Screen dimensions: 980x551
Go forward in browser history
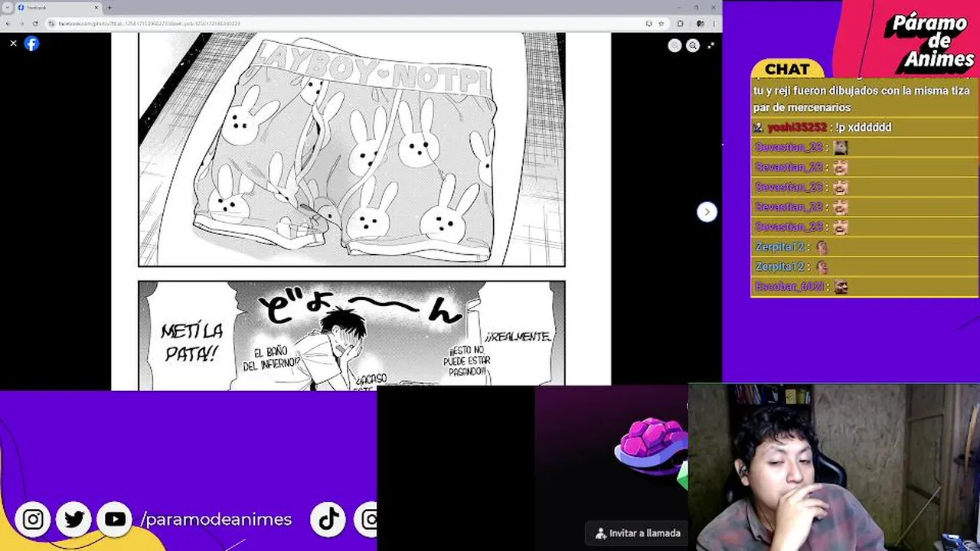click(x=21, y=24)
